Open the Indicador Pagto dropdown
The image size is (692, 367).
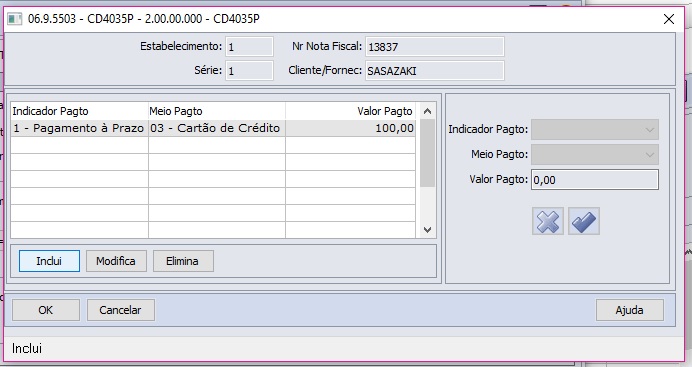coord(595,130)
